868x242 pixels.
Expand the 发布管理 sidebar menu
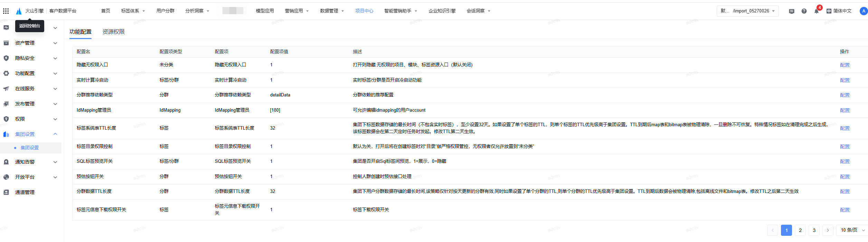click(55, 104)
